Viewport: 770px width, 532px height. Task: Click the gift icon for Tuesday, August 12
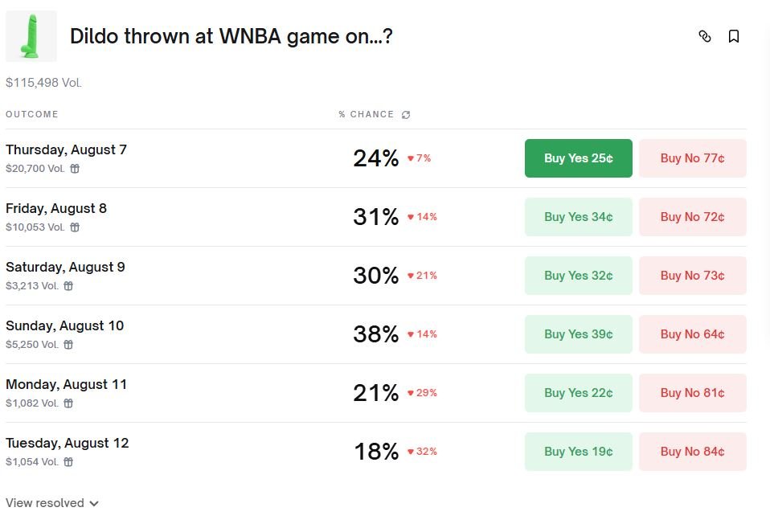pos(68,462)
